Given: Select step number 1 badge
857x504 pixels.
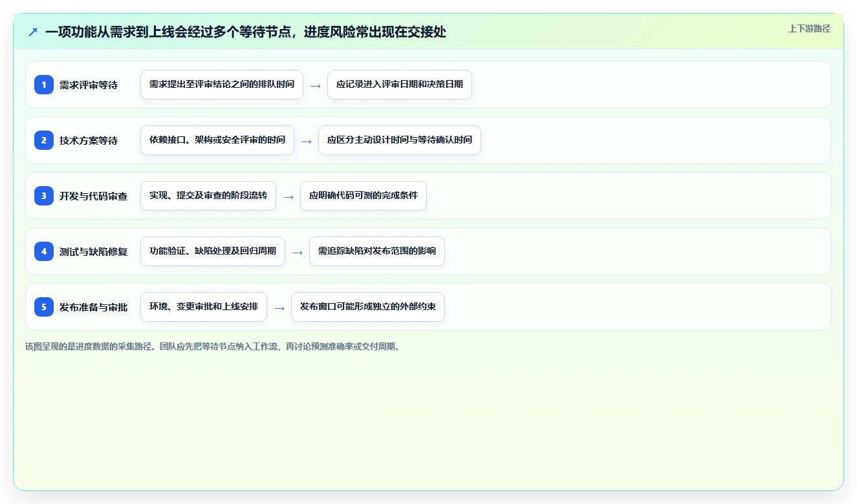Looking at the screenshot, I should (44, 85).
